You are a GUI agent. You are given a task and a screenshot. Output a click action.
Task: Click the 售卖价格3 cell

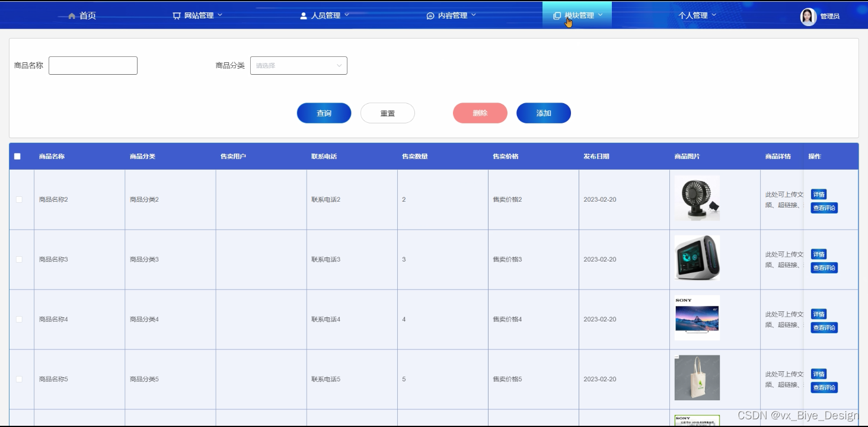508,260
